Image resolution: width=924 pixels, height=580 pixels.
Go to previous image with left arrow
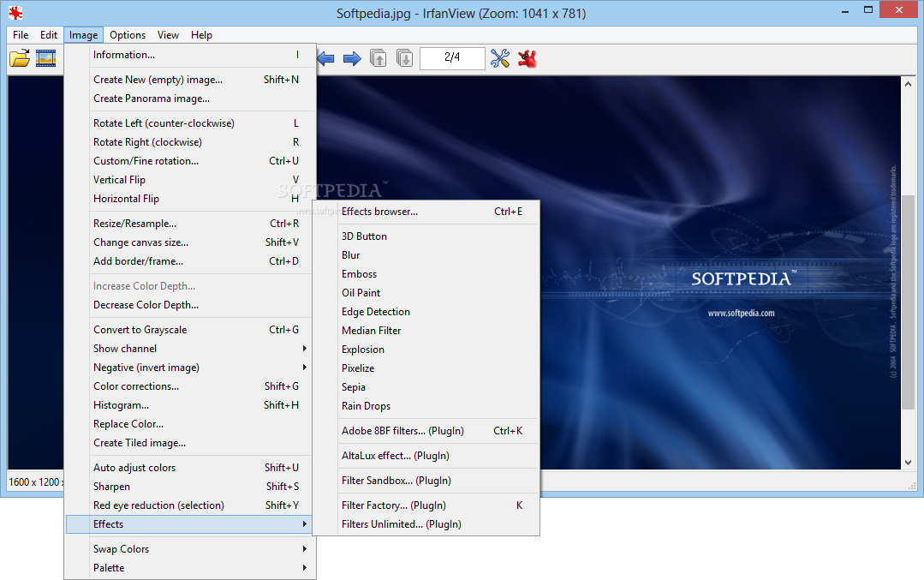(x=325, y=58)
